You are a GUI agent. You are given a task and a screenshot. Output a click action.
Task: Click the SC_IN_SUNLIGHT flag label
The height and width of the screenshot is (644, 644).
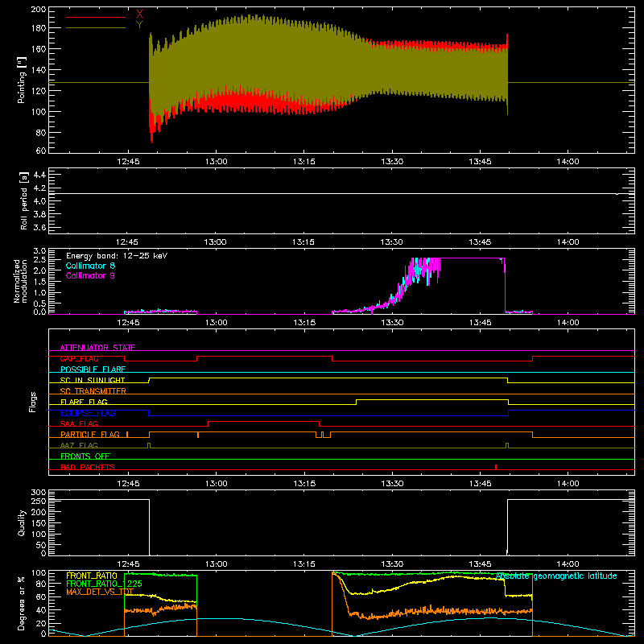(x=93, y=380)
